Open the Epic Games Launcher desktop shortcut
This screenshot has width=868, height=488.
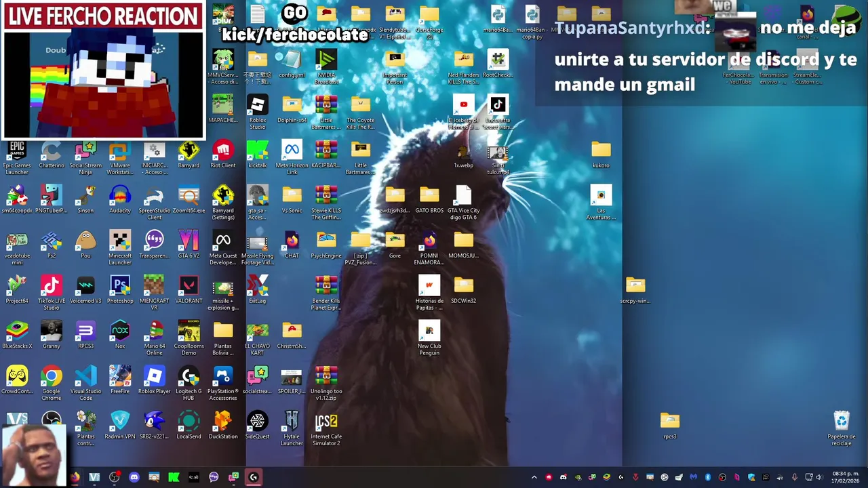click(17, 156)
